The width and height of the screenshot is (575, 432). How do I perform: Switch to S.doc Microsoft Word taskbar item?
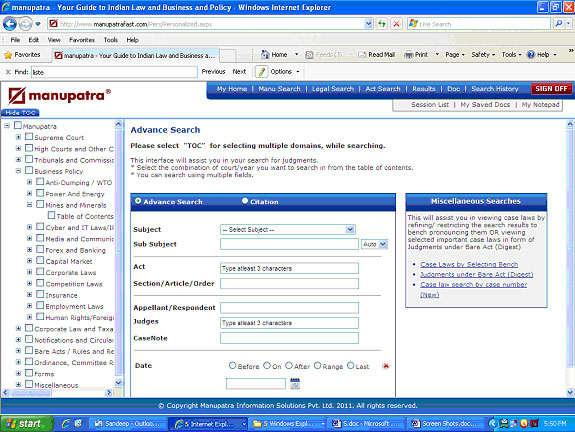click(x=365, y=424)
